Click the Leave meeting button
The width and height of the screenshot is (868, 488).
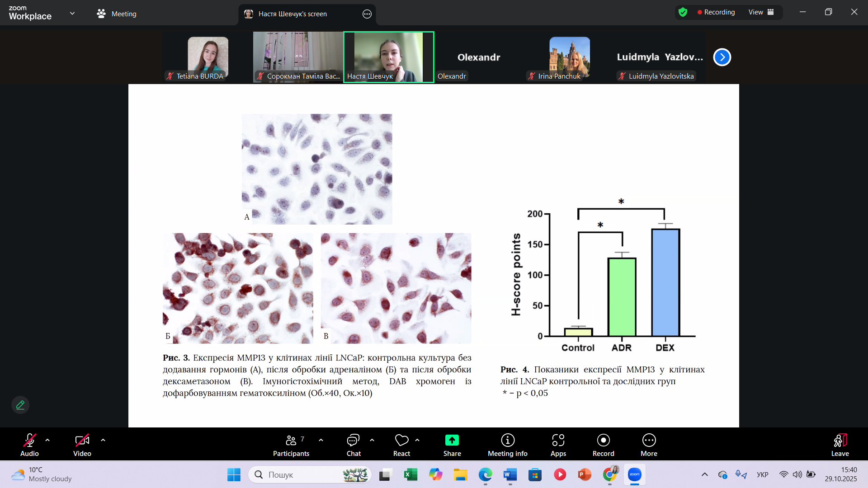[840, 445]
